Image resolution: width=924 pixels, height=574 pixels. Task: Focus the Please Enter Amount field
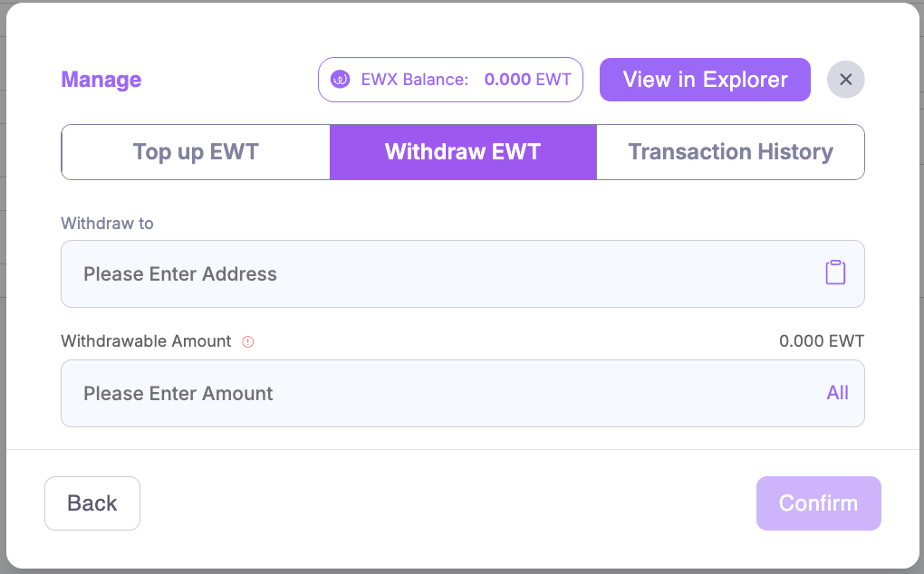pyautogui.click(x=435, y=393)
